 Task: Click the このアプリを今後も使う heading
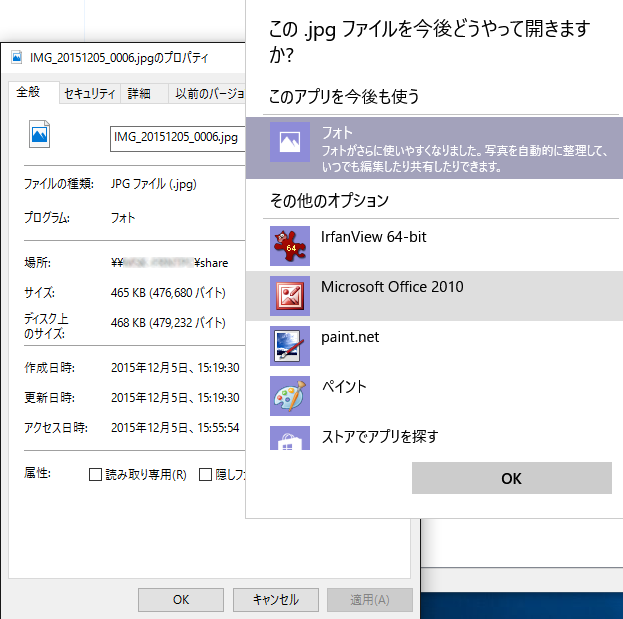pos(344,97)
